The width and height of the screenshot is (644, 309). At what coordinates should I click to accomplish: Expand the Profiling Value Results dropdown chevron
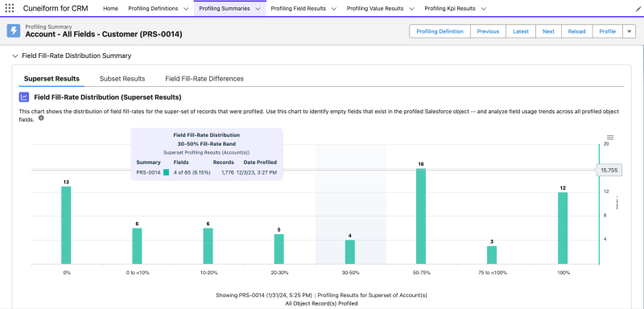(411, 9)
